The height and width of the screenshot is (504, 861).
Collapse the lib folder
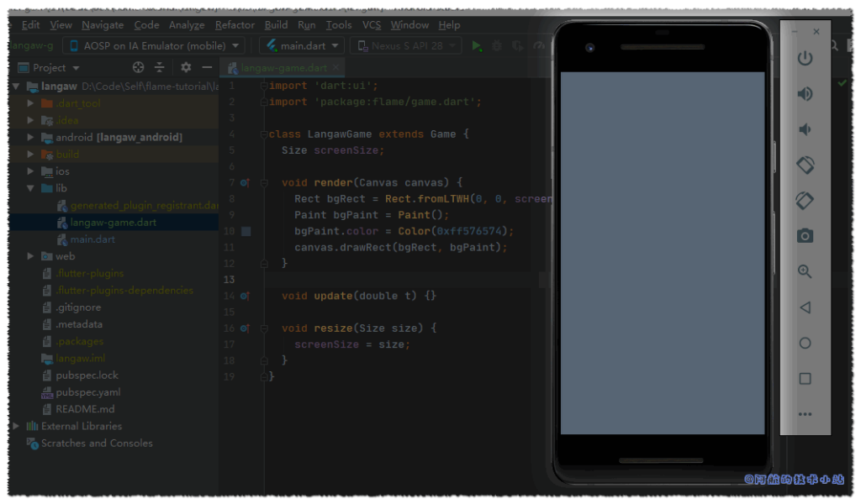[31, 188]
